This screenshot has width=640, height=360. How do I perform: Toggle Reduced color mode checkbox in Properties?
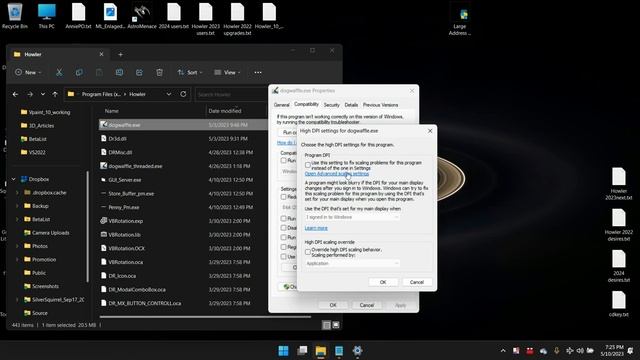tap(283, 197)
